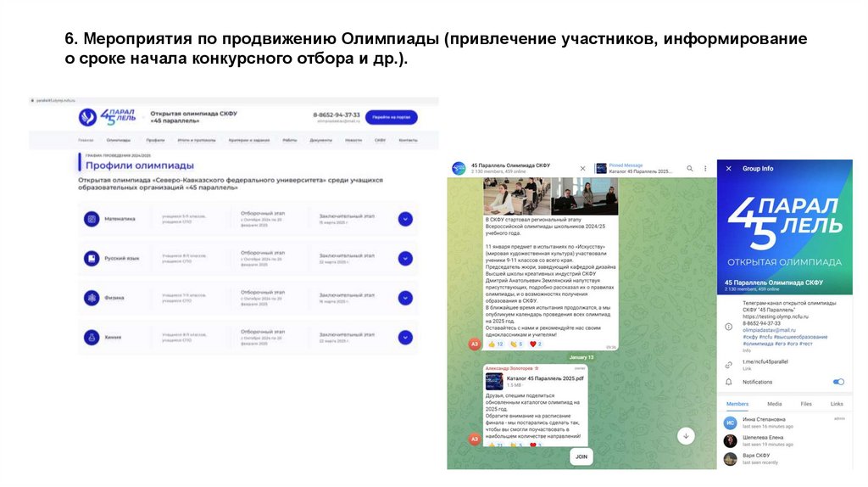Switch to the Links tab in Group Info
Viewport: 868px width, 487px height.
point(837,404)
